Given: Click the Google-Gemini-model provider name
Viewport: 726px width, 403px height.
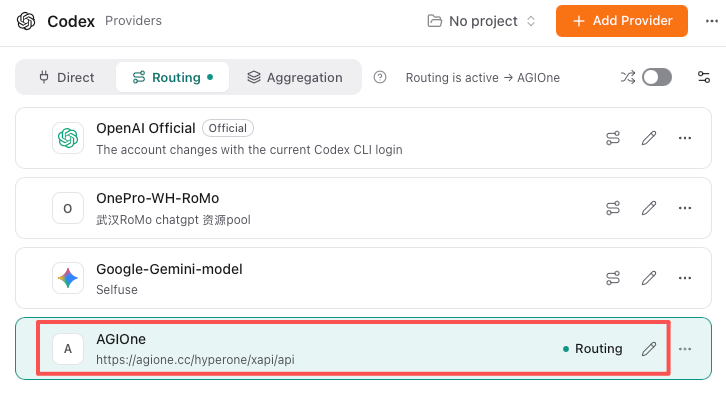Looking at the screenshot, I should [169, 269].
